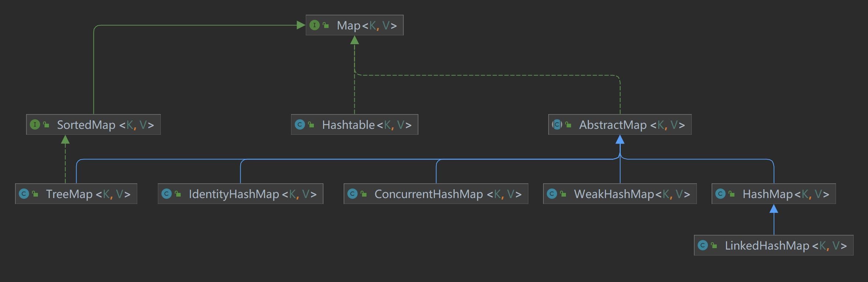The width and height of the screenshot is (868, 282).
Task: Click the class icon on the WeakHashMap node
Action: tap(552, 194)
